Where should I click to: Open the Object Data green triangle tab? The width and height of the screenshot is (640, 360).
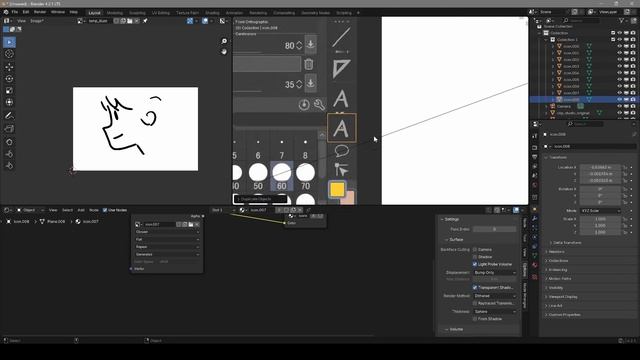[x=535, y=256]
